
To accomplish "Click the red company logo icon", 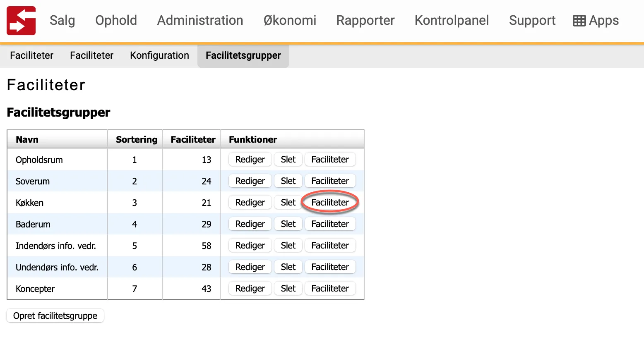I will pyautogui.click(x=21, y=20).
